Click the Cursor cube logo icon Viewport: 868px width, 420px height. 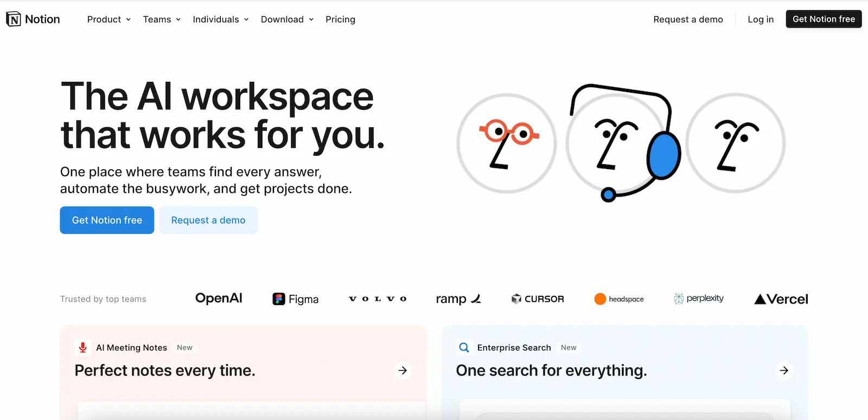tap(516, 299)
